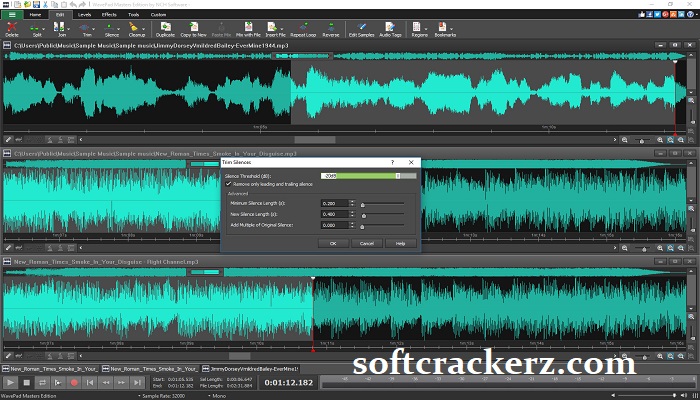The width and height of the screenshot is (700, 400).
Task: Uncheck Remove only leading and trailing silence
Action: 229,184
